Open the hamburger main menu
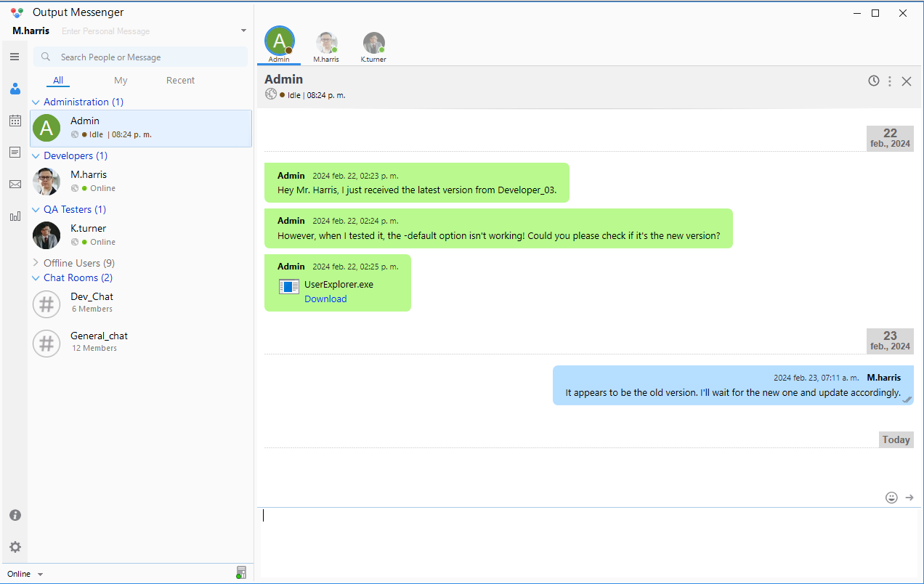The width and height of the screenshot is (924, 584). click(15, 57)
